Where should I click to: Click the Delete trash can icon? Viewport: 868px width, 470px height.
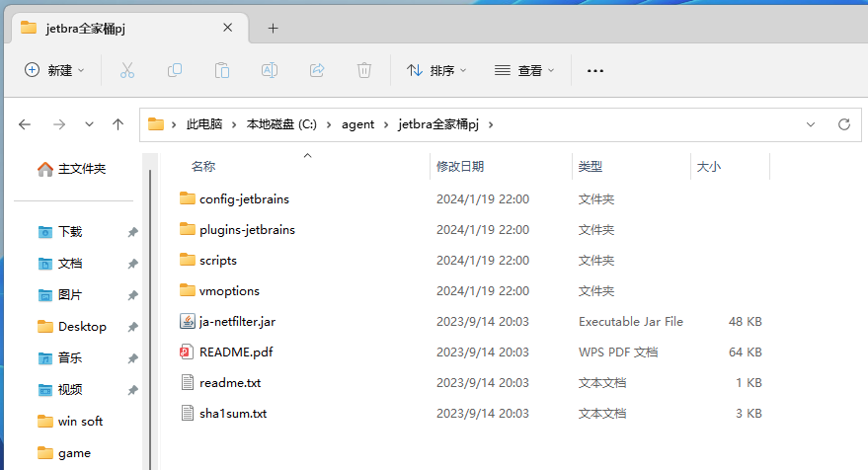(364, 70)
